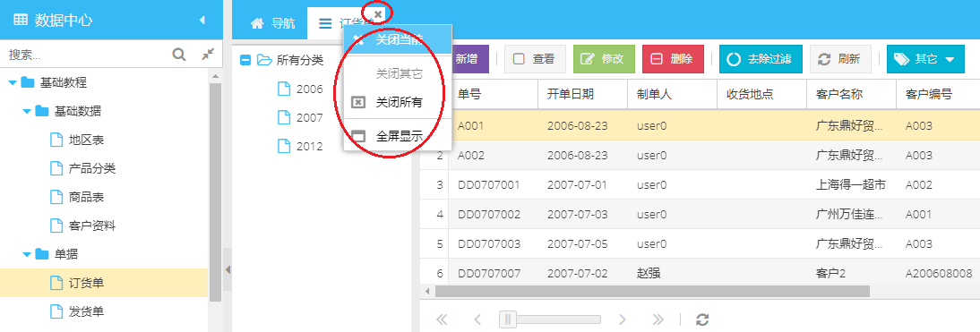The width and height of the screenshot is (980, 332).
Task: Click the 所有分类 open folder icon
Action: pos(264,60)
